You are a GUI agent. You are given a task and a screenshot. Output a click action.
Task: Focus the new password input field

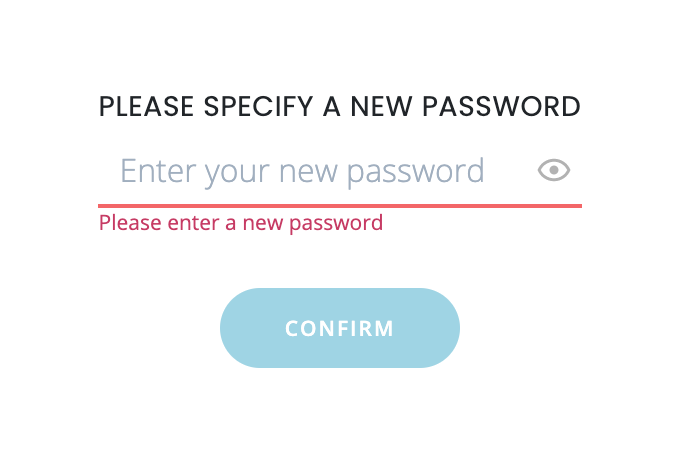[302, 171]
